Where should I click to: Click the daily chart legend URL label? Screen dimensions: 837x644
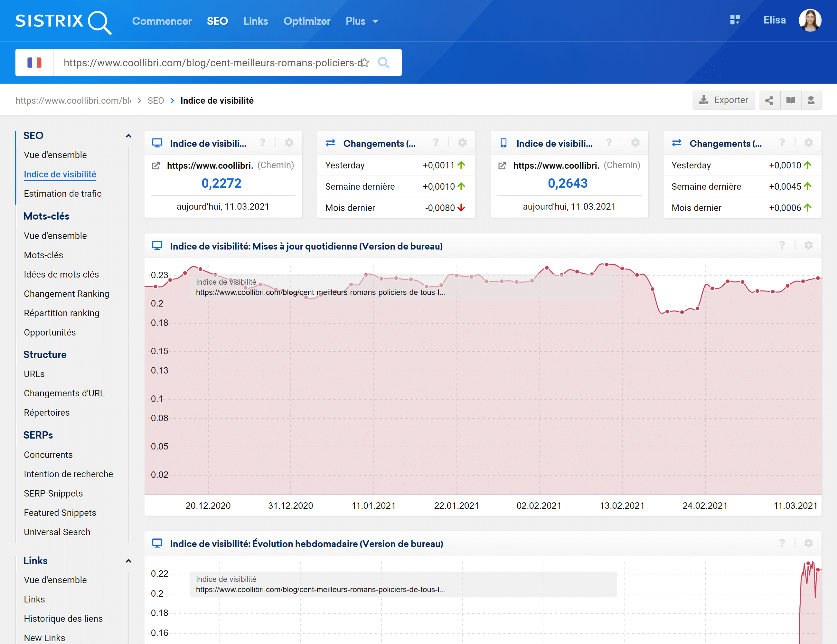pos(321,292)
